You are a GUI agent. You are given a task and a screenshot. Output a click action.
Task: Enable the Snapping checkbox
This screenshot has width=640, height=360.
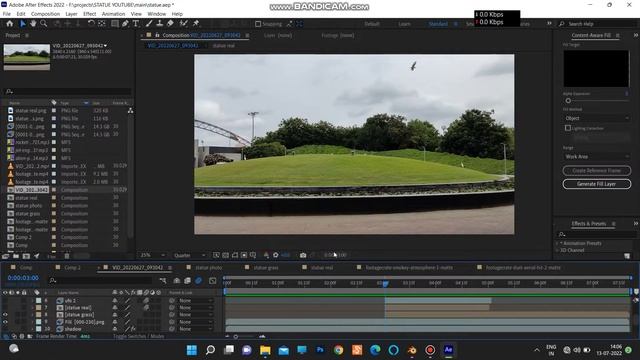pos(258,24)
